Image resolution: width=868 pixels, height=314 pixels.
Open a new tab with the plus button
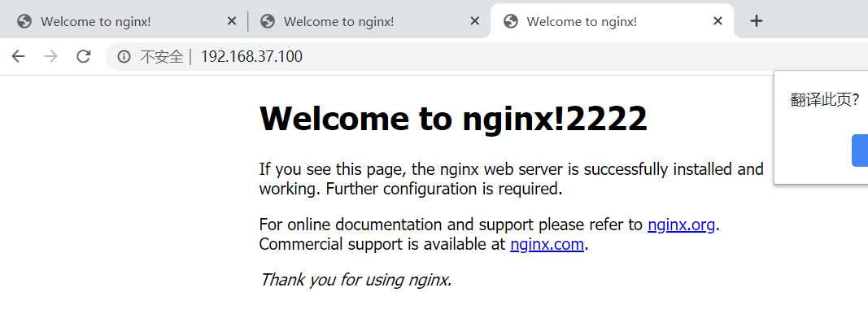click(757, 21)
